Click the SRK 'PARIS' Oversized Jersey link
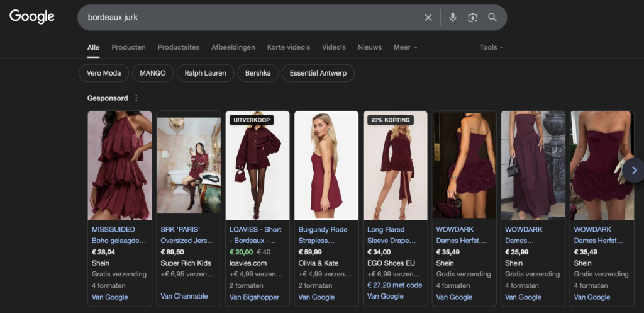Viewport: 644px width, 313px height. click(187, 235)
